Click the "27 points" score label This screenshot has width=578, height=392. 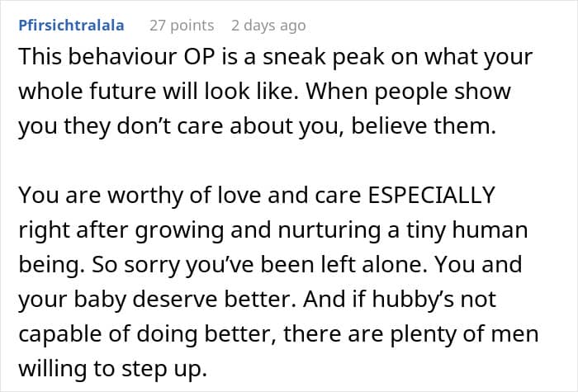[x=181, y=25]
